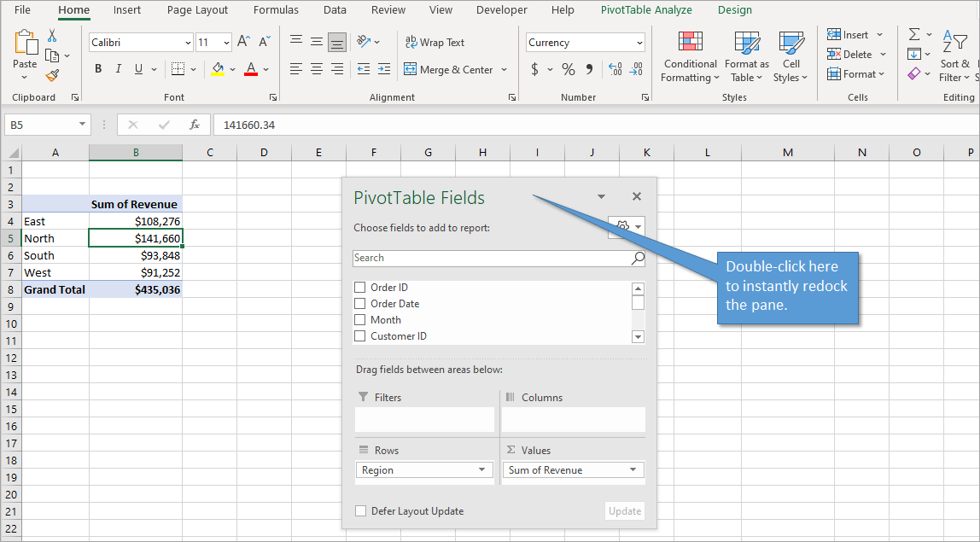
Task: Select column header M
Action: [787, 152]
